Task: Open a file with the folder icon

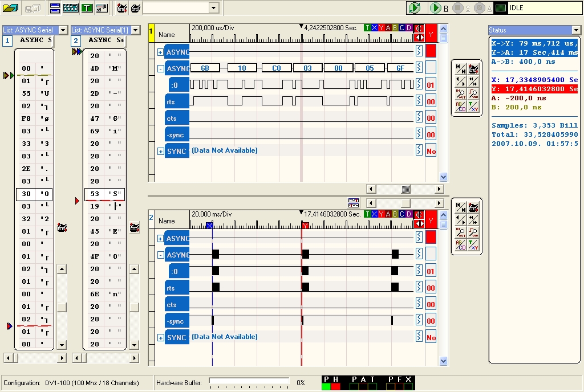Action: (11, 8)
